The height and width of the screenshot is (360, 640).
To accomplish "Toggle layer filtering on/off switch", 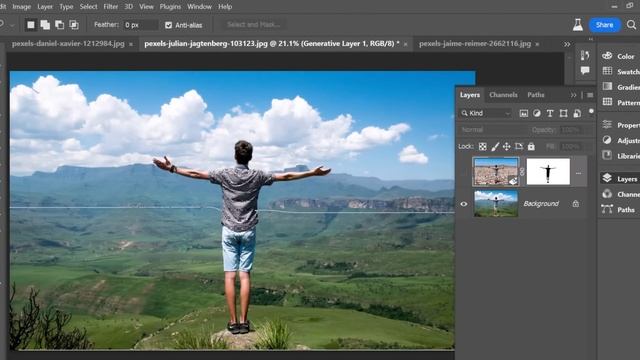I will 591,111.
